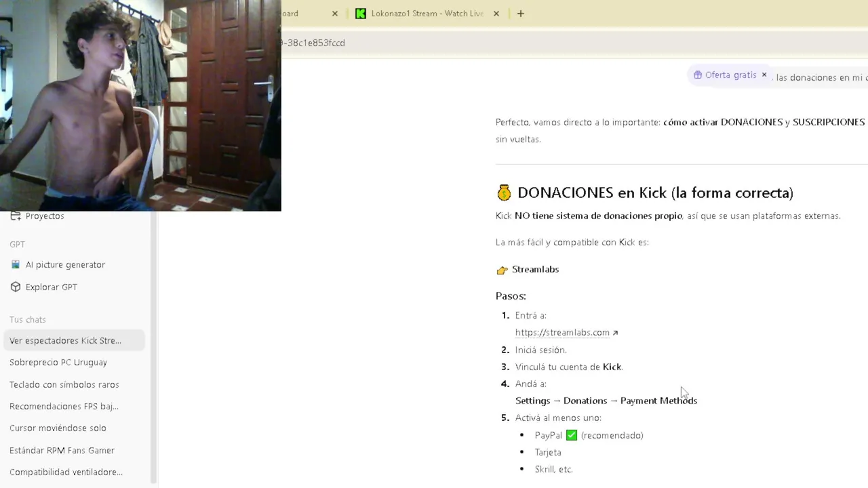Click the 'Pasos:' label
Image resolution: width=868 pixels, height=488 pixels.
(511, 296)
